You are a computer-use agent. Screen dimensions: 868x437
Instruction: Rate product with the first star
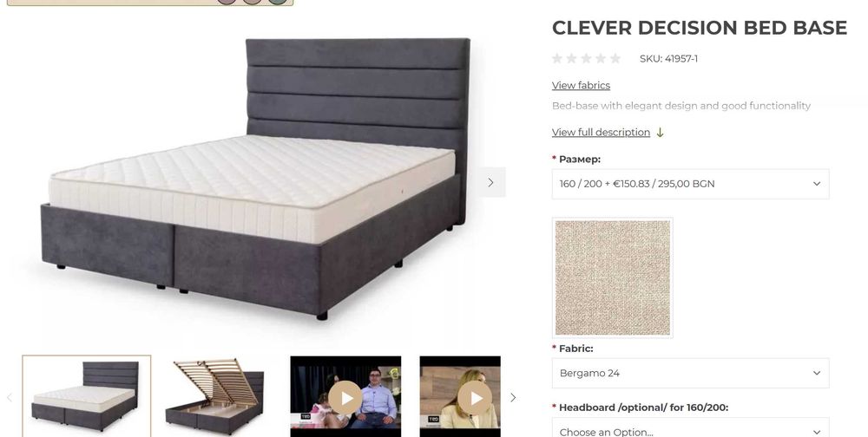(557, 58)
